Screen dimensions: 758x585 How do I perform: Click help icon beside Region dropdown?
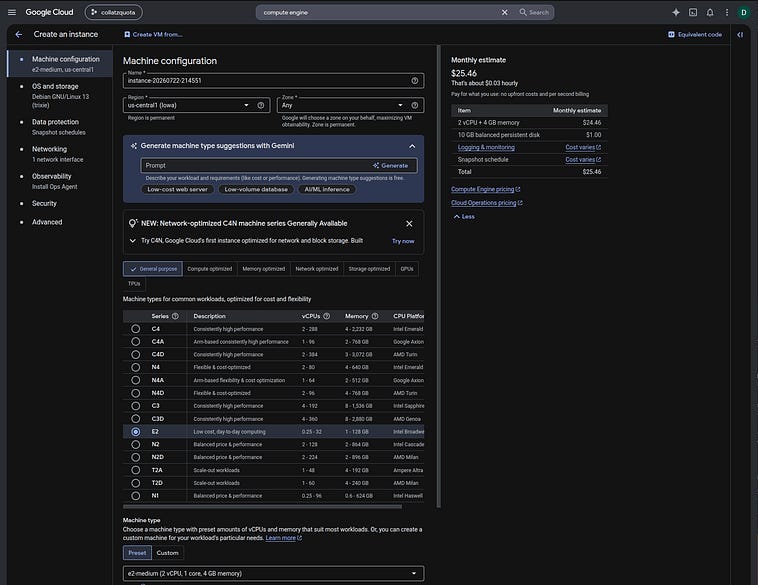click(x=261, y=105)
